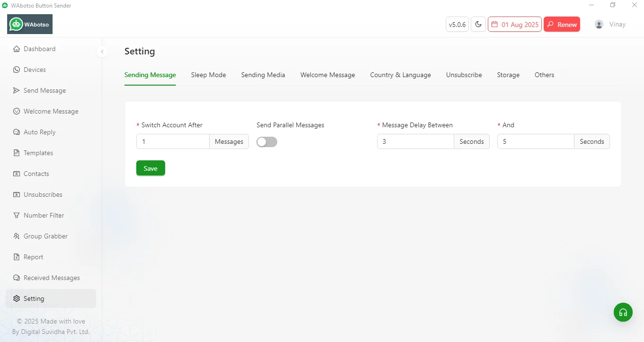This screenshot has height=342, width=644.
Task: Open the Country & Language tab
Action: (400, 75)
